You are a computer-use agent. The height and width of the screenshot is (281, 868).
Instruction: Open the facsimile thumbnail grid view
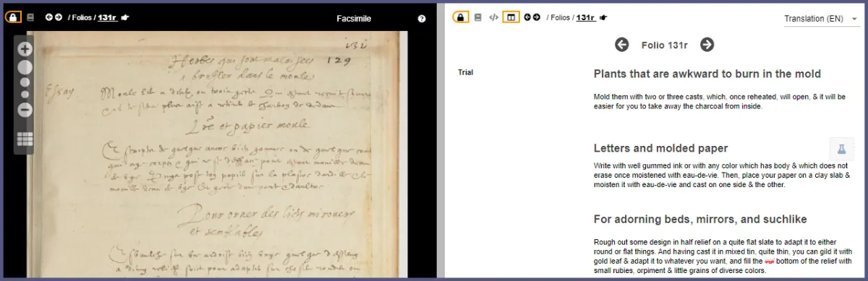[25, 139]
